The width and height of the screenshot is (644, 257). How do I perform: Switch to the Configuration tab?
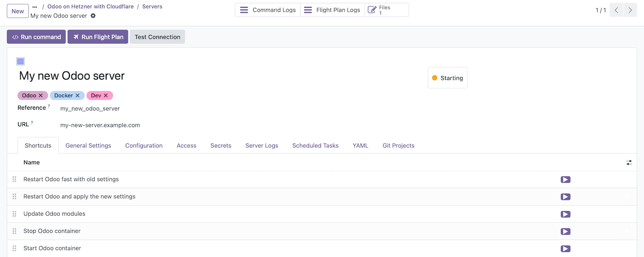pos(144,145)
